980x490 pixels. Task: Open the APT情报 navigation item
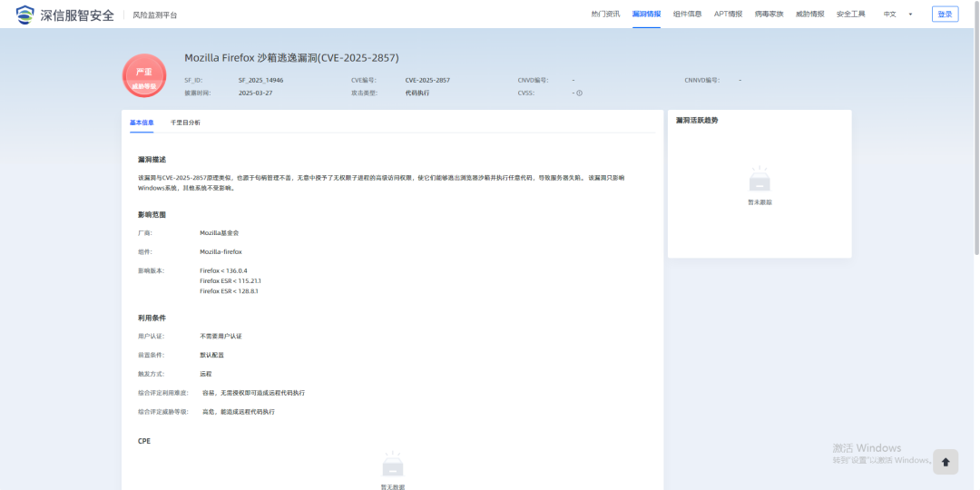point(728,15)
